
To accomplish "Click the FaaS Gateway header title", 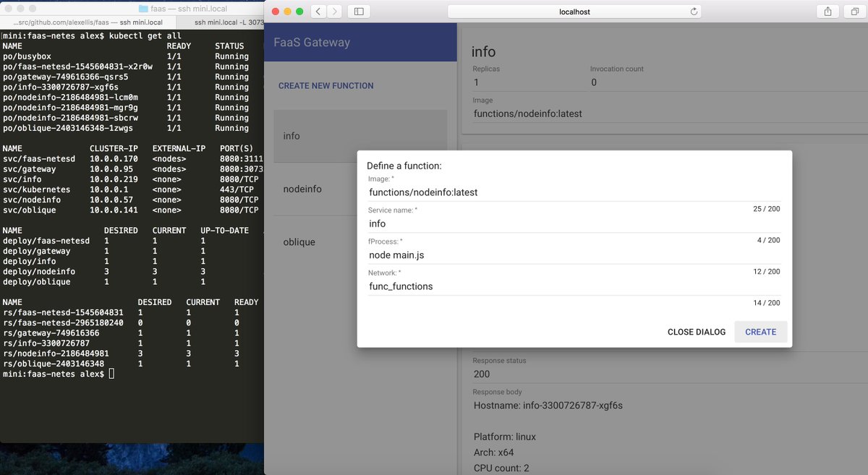I will 312,42.
